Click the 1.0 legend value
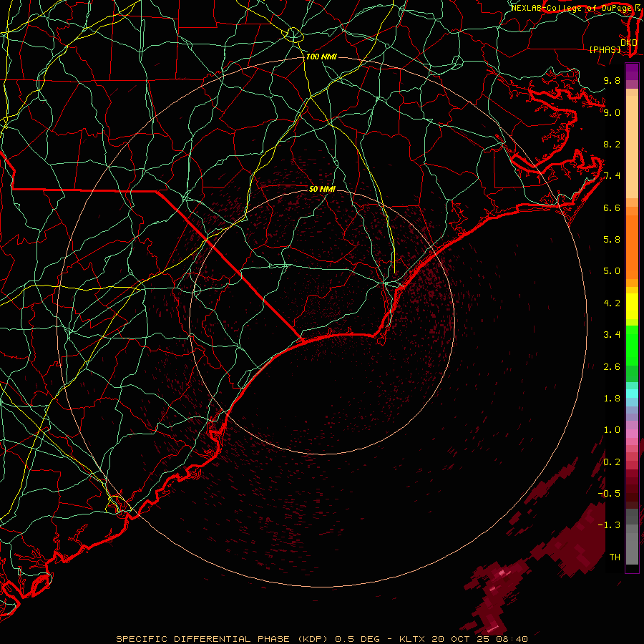This screenshot has width=644, height=644. [x=612, y=430]
